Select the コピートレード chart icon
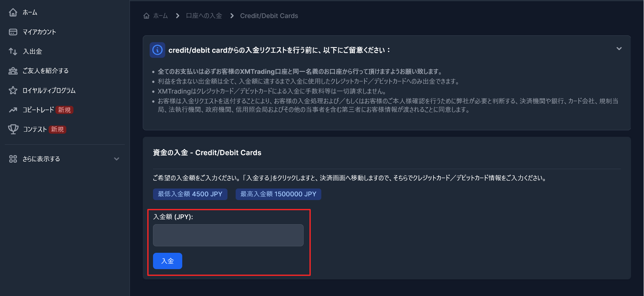This screenshot has height=296, width=644. point(13,110)
